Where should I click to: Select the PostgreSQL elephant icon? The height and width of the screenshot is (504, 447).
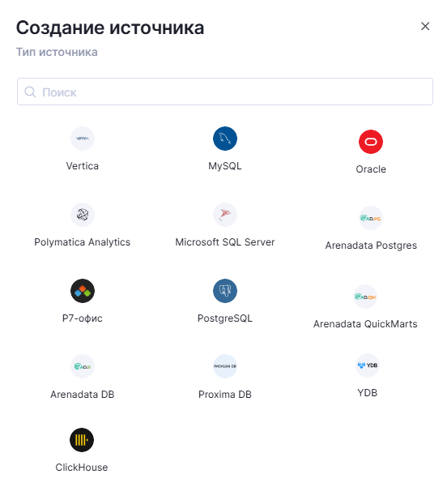tap(225, 291)
